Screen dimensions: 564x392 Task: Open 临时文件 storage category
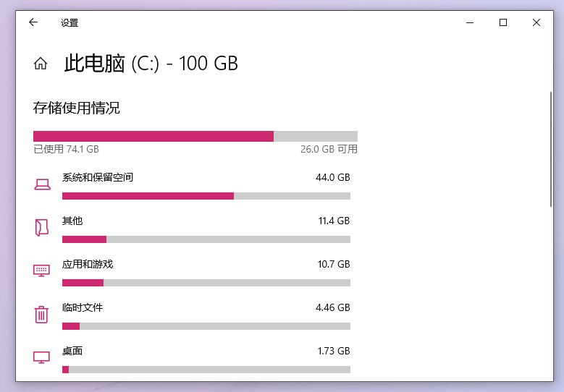pos(83,307)
